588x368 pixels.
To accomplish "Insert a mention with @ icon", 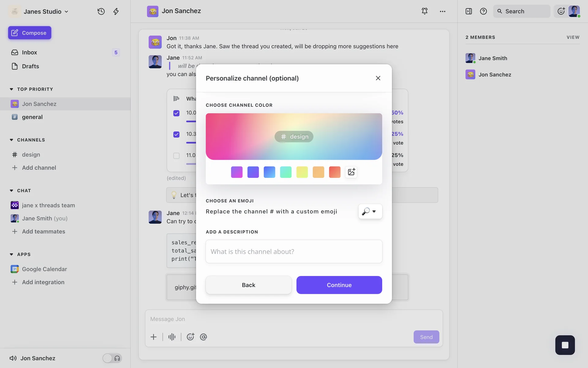I will tap(203, 337).
